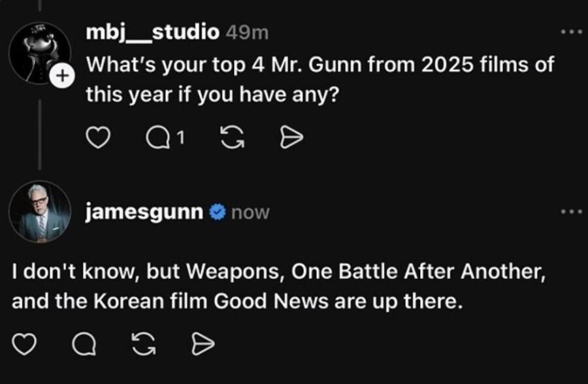The width and height of the screenshot is (588, 384).
Task: Follow mbj__studio using plus badge
Action: (61, 76)
